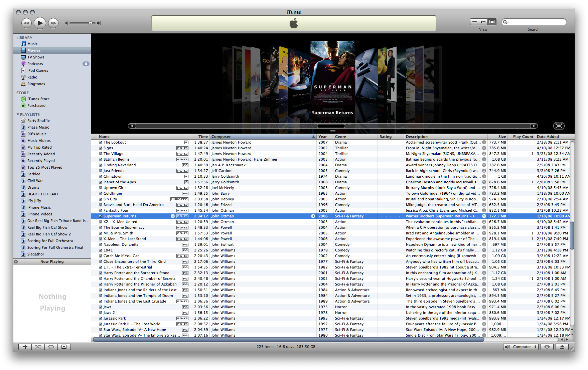Select the Superman Returns cover artwork
The image size is (588, 370).
tap(332, 73)
